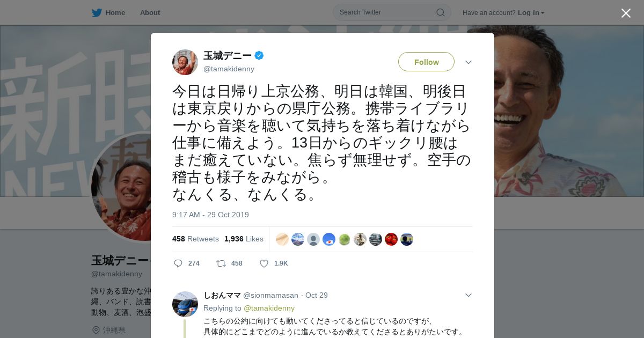Viewport: 644px width, 338px height.
Task: Click the blue verified badge
Action: pyautogui.click(x=259, y=55)
